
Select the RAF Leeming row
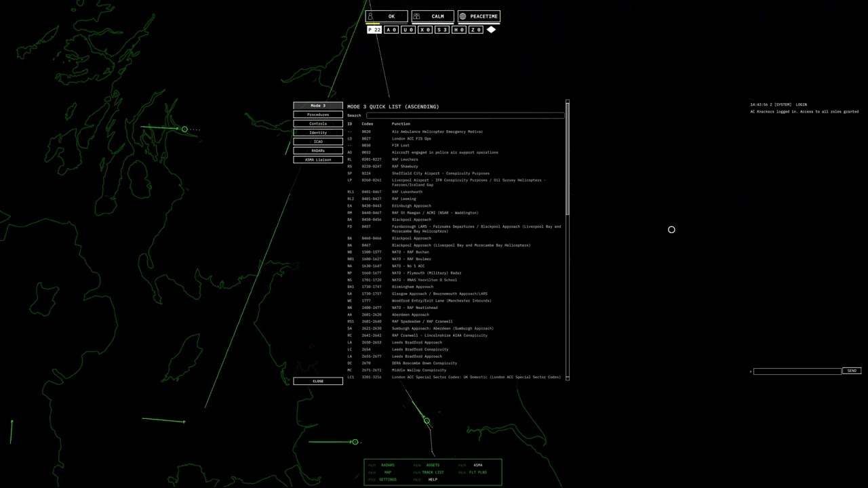[455, 199]
